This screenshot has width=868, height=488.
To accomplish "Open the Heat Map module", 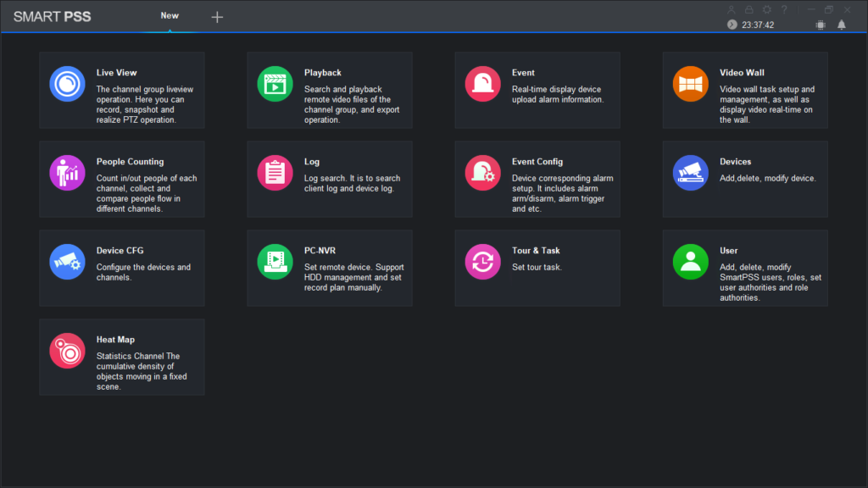I will [121, 357].
